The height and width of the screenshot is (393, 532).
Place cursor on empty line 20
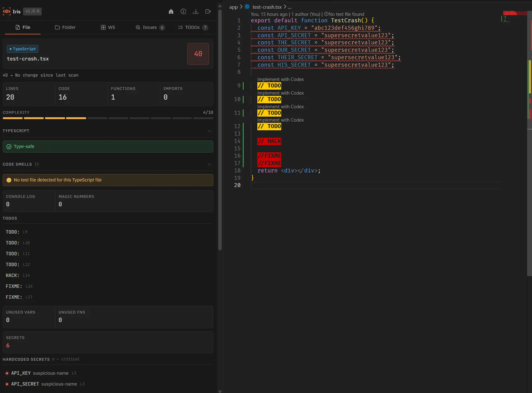(x=376, y=185)
